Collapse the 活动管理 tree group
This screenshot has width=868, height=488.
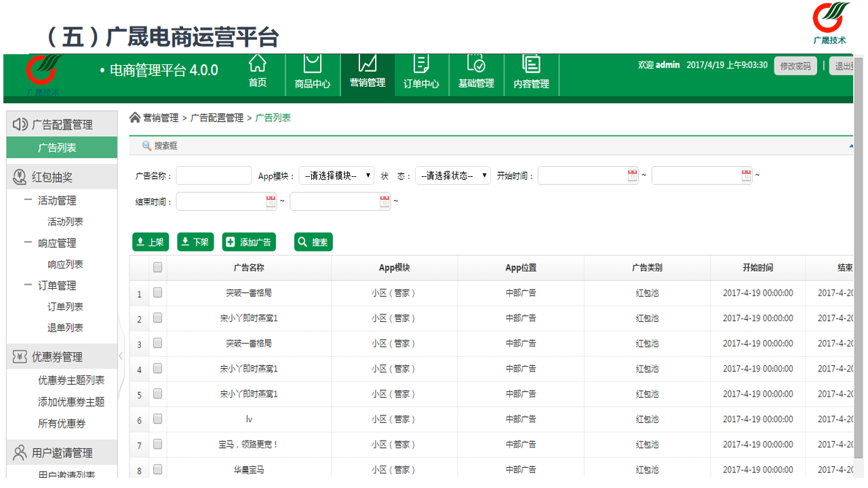point(28,201)
